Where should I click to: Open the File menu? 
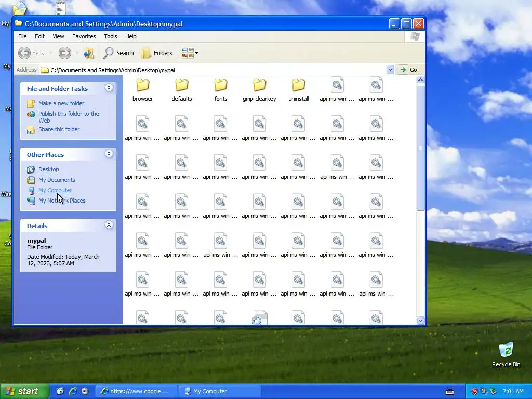point(22,36)
